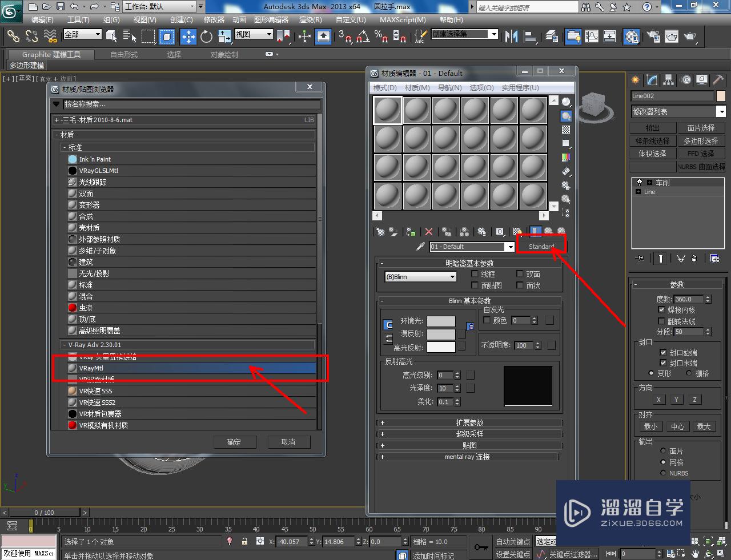This screenshot has height=560, width=731.
Task: Click Line002 object color swatch
Action: tap(721, 96)
